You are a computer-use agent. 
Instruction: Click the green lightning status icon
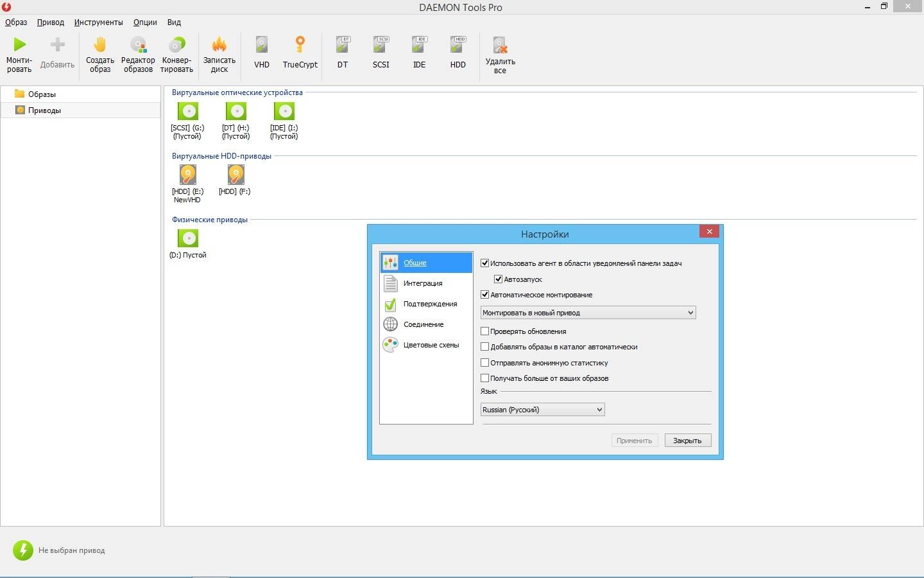[x=23, y=550]
